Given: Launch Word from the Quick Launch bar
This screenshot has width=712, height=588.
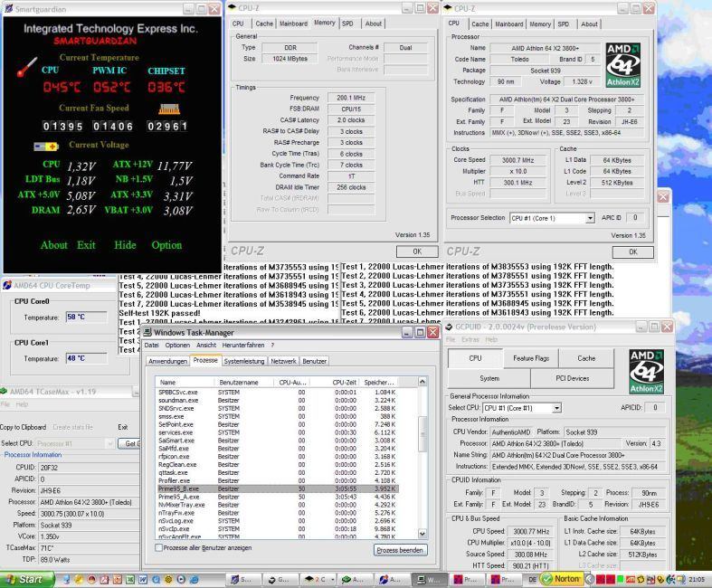Looking at the screenshot, I should [x=143, y=579].
